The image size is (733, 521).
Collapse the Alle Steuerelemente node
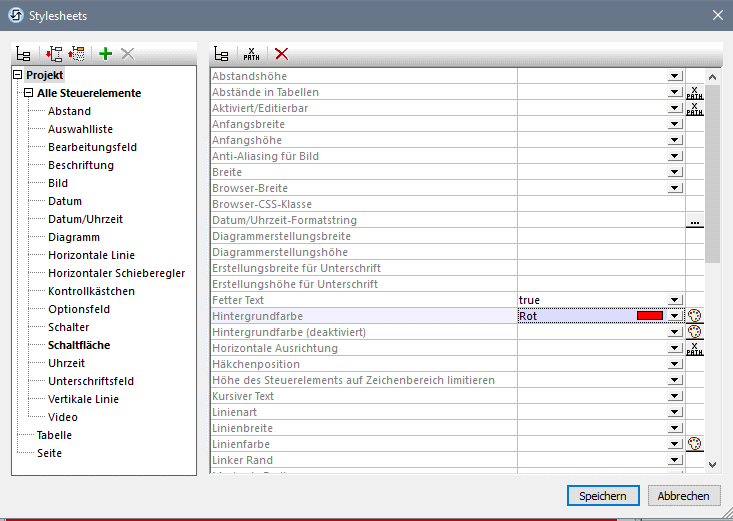tap(29, 94)
